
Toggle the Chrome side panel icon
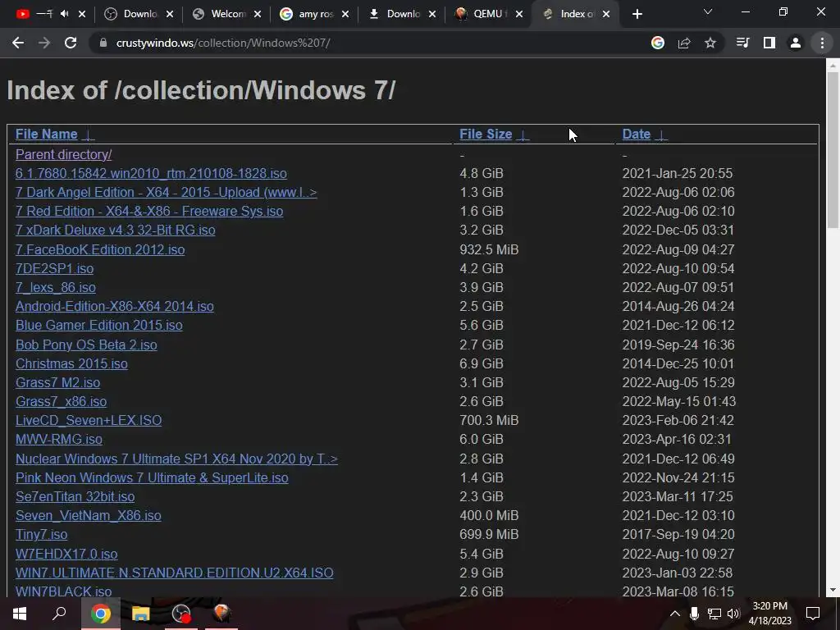pos(769,43)
